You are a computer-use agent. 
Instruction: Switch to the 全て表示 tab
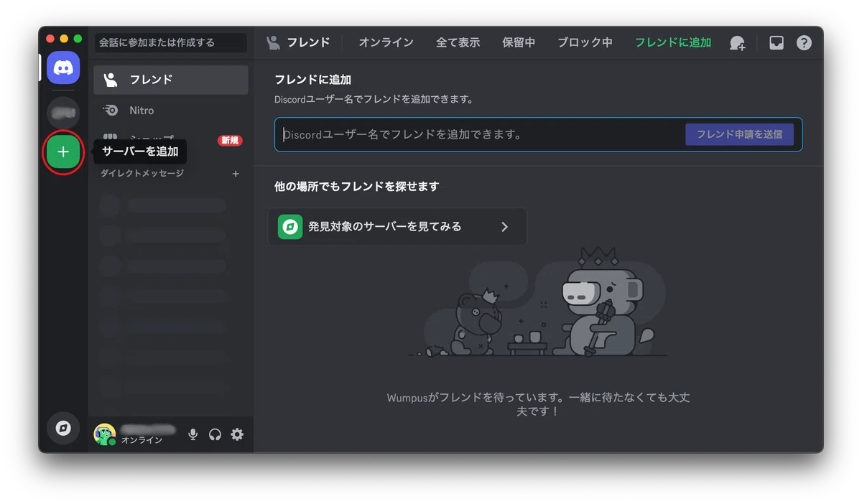pyautogui.click(x=458, y=42)
